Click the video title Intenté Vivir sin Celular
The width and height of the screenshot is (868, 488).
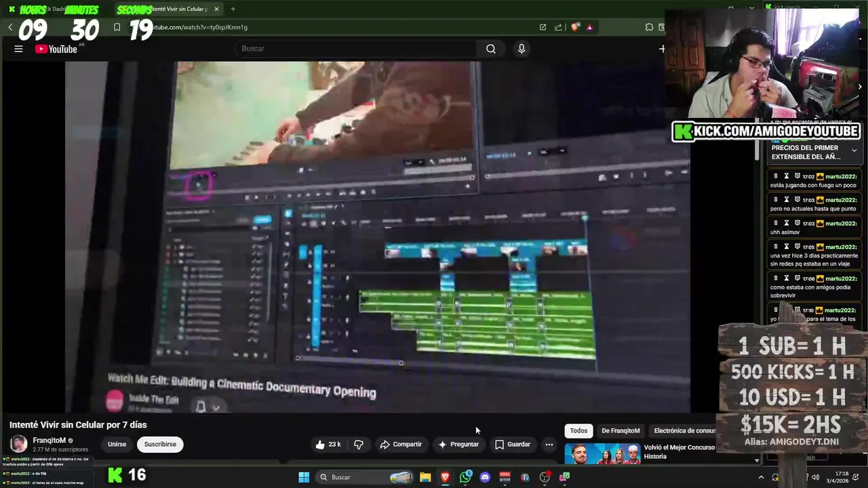pos(78,425)
